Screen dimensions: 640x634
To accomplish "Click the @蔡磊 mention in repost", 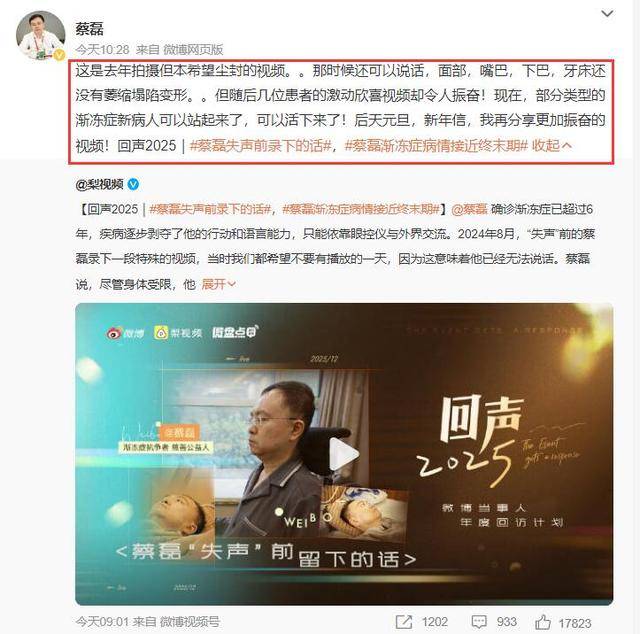I will pyautogui.click(x=469, y=209).
